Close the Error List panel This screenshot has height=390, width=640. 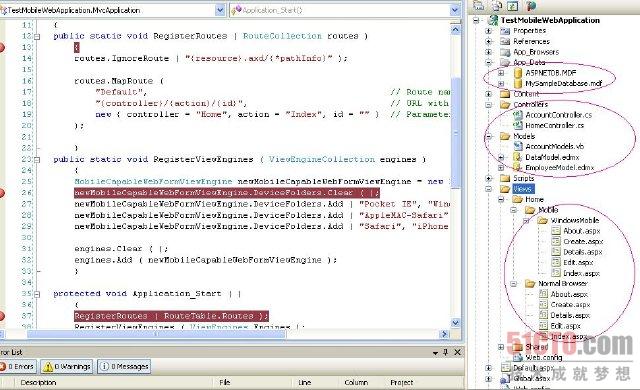[x=458, y=352]
